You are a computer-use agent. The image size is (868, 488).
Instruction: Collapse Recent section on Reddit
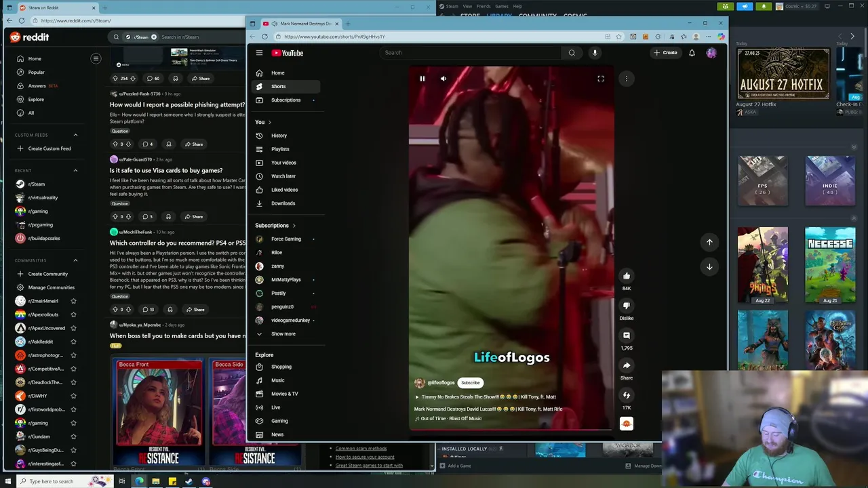[x=75, y=170]
